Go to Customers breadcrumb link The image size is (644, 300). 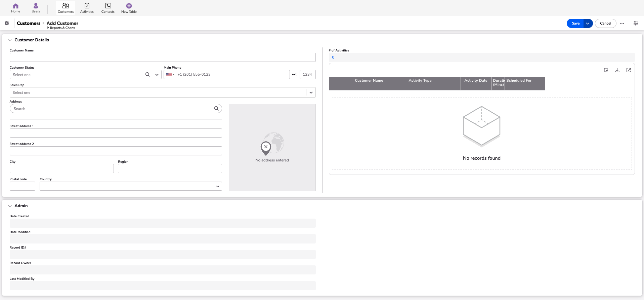(29, 23)
